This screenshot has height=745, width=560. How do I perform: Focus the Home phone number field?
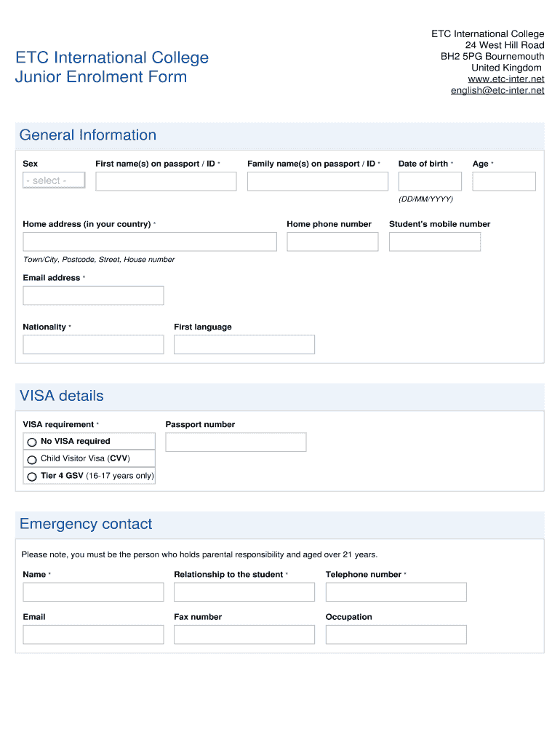tap(332, 242)
